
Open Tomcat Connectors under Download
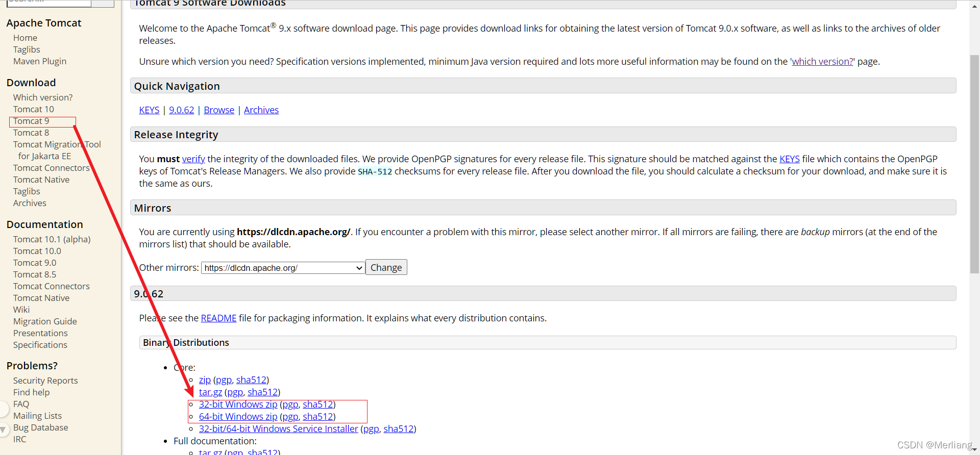52,168
